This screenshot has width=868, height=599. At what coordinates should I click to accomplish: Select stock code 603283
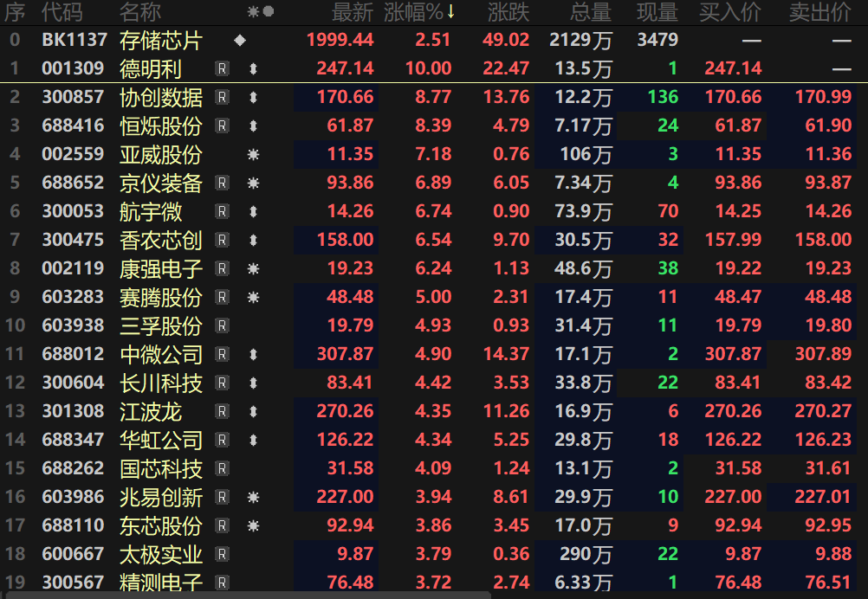click(73, 297)
